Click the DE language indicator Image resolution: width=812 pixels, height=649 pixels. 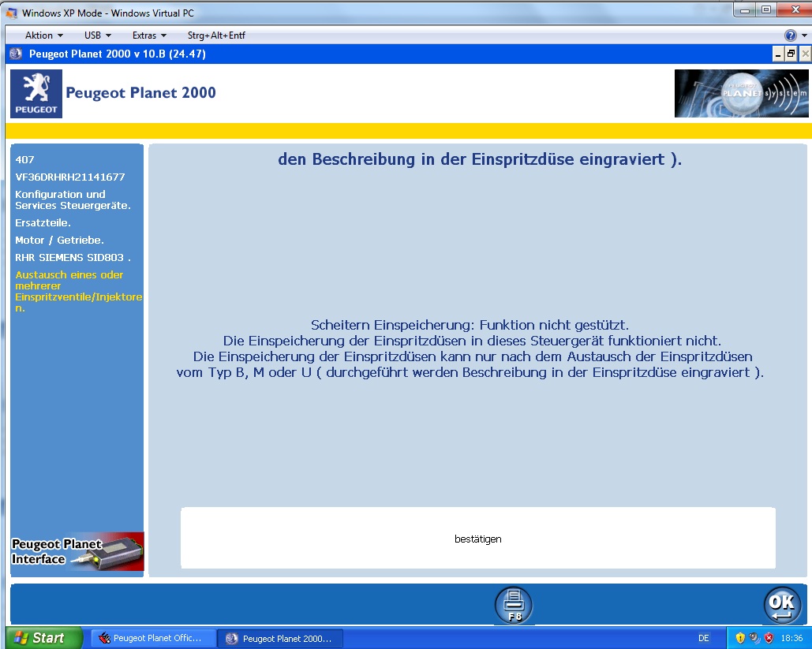tap(703, 638)
